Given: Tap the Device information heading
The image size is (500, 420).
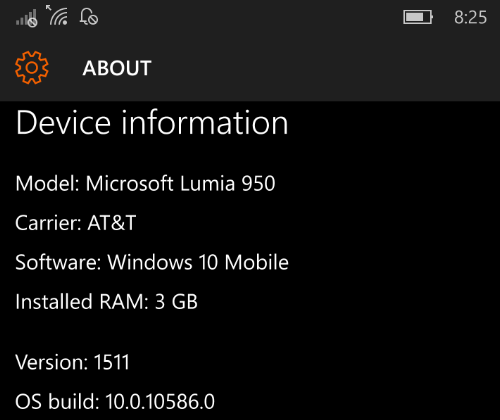Looking at the screenshot, I should [x=152, y=123].
